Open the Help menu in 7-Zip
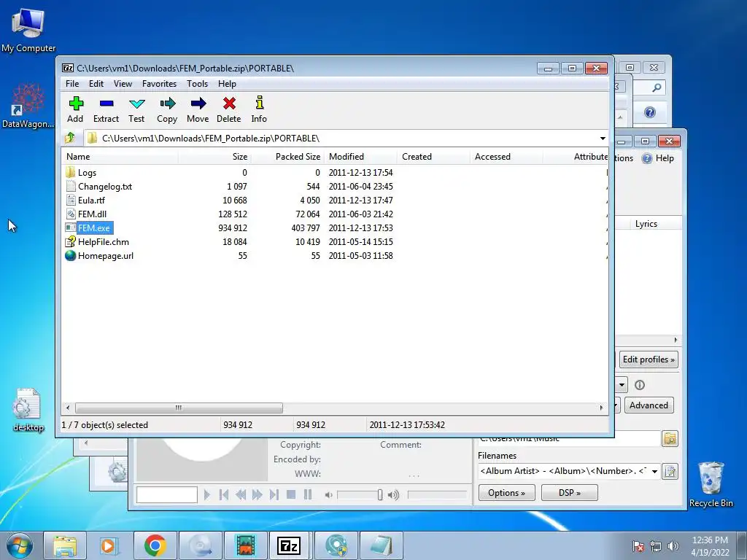Viewport: 747px width, 560px height. (x=228, y=84)
